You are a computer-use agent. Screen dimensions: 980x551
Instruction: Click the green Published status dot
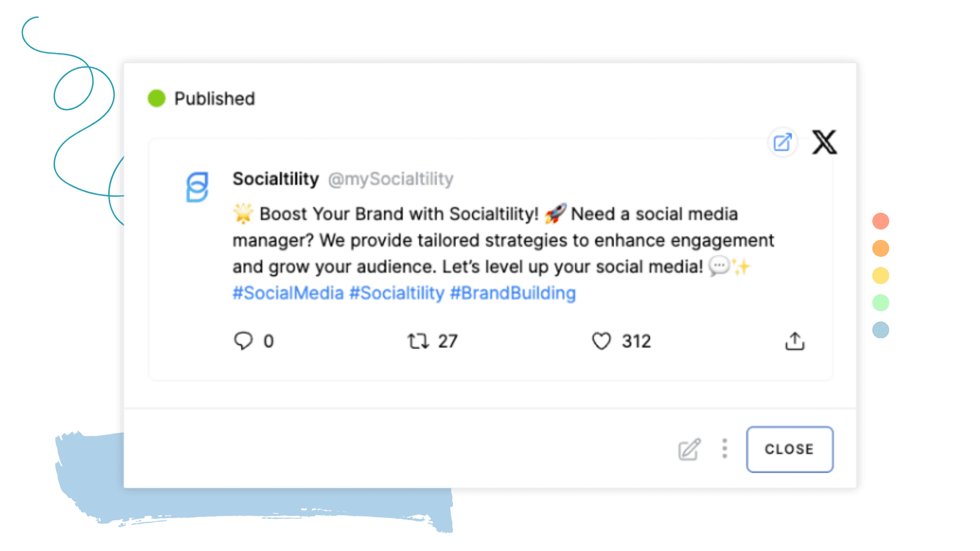pyautogui.click(x=156, y=97)
